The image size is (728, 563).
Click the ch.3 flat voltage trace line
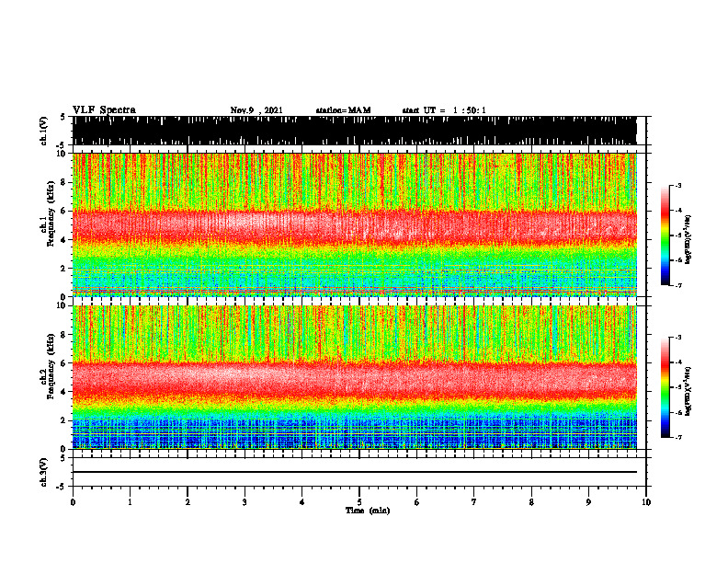(355, 472)
